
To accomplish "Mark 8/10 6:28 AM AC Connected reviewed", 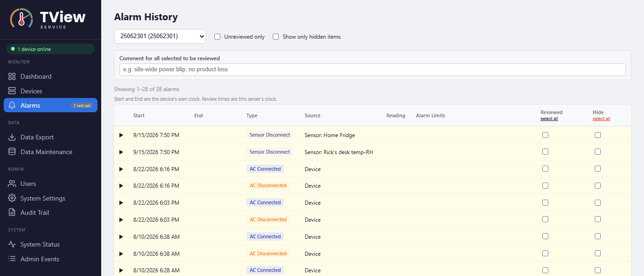I will pos(545,270).
